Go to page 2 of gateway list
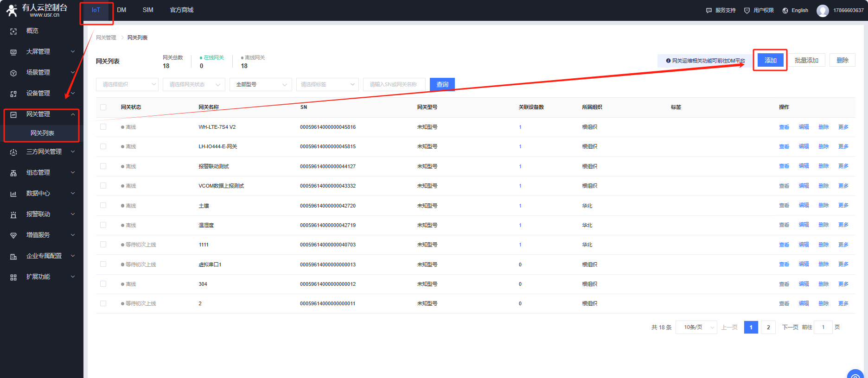Viewport: 868px width, 378px height. (x=768, y=327)
